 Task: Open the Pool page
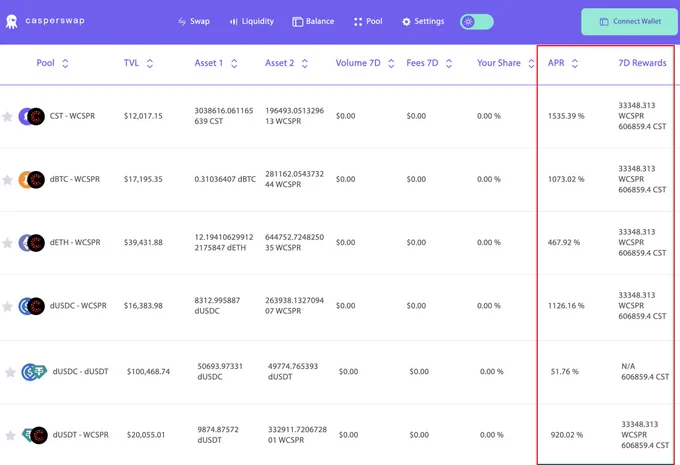point(368,21)
